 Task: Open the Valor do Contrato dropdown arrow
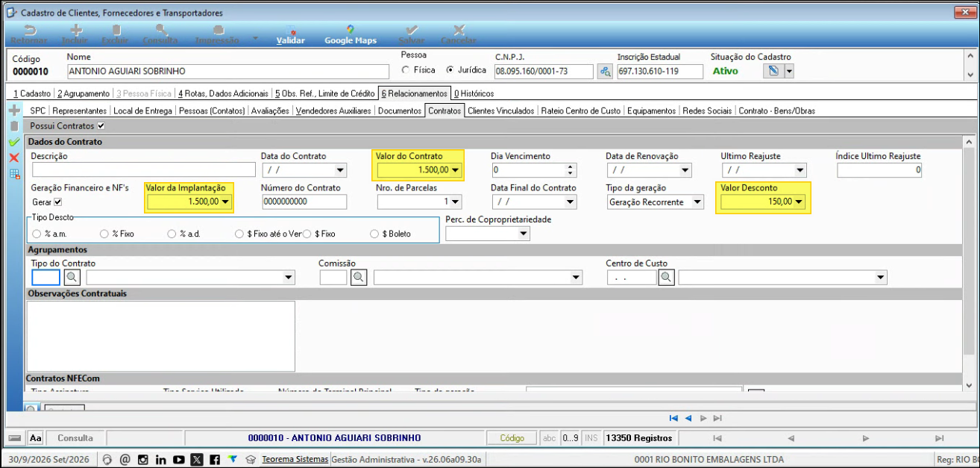[x=455, y=170]
